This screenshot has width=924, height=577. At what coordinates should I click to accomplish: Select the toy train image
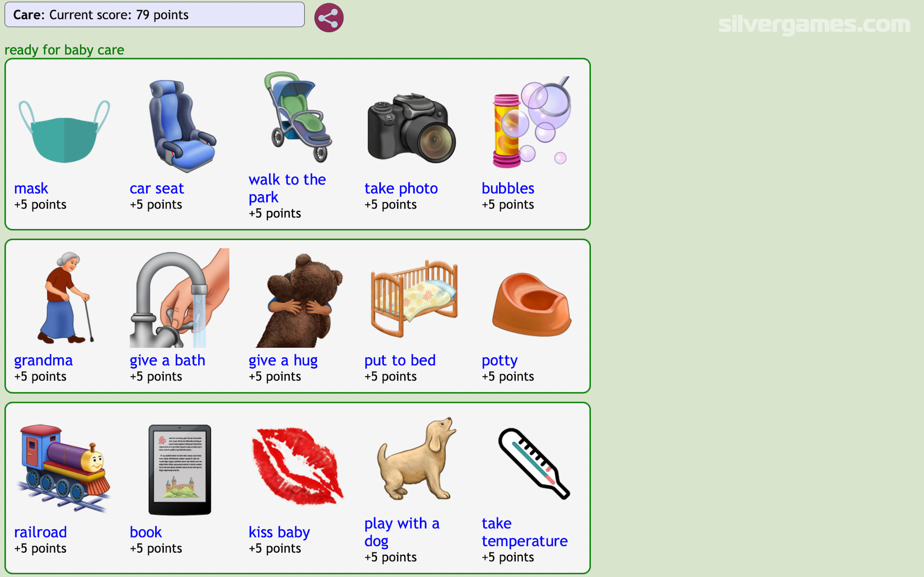64,467
